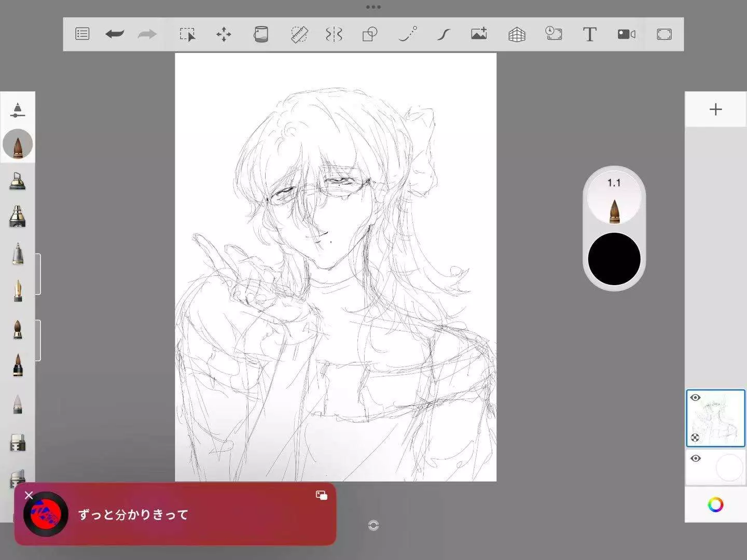Select the flood fill bucket tool
747x560 pixels.
[260, 35]
